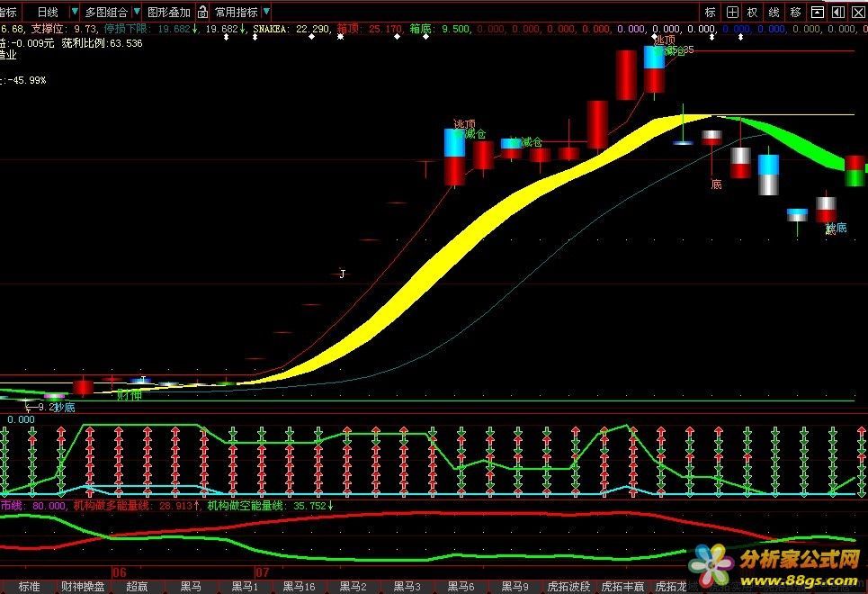The image size is (868, 594).
Task: Click the close chart X icon
Action: (858, 12)
